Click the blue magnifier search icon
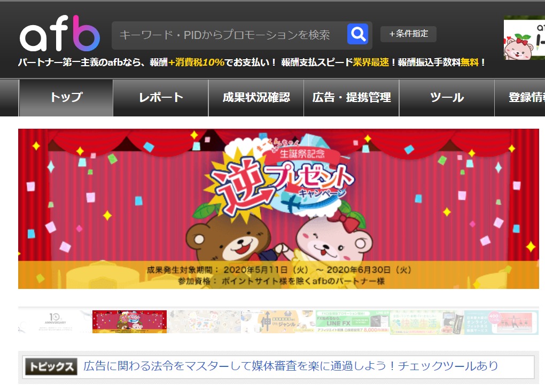Viewport: 545px width, 392px height. tap(357, 34)
